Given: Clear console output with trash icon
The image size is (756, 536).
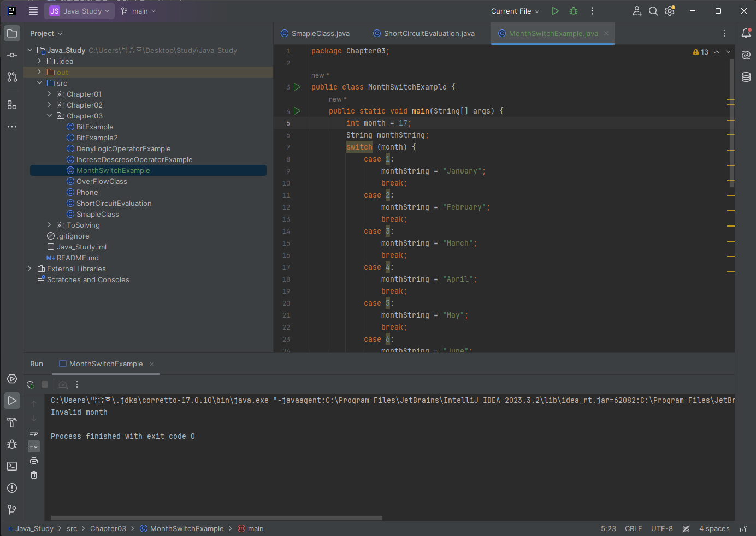Looking at the screenshot, I should click(34, 475).
